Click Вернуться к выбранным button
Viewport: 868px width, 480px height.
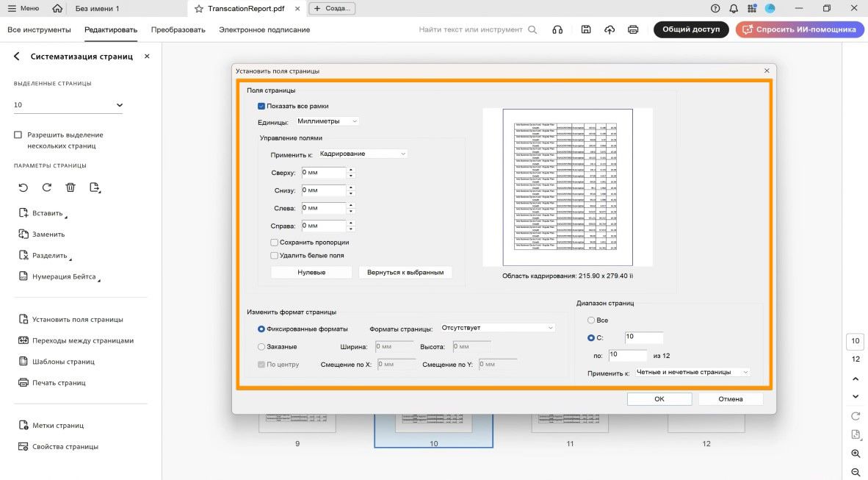(405, 272)
